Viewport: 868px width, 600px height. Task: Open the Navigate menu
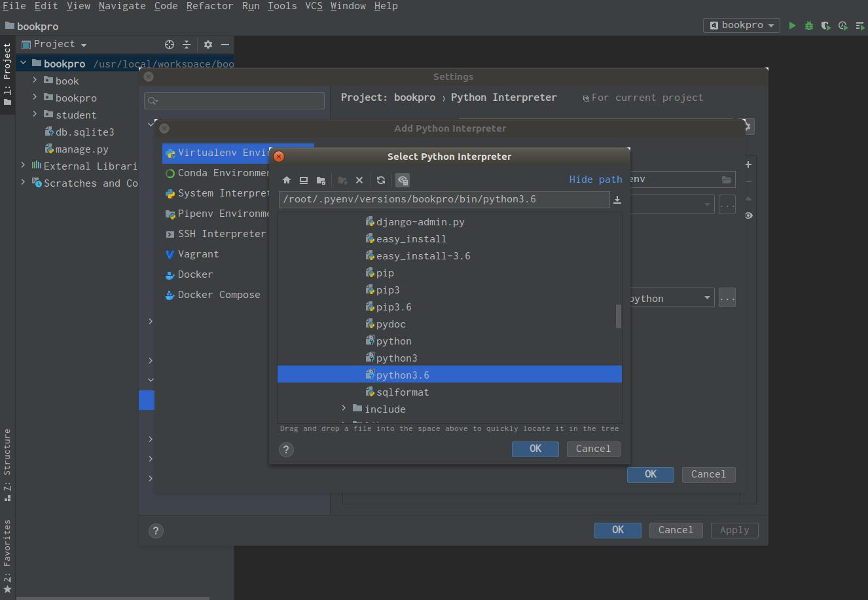pyautogui.click(x=122, y=6)
